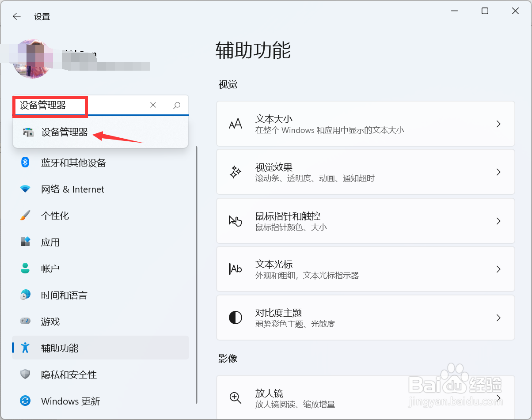This screenshot has width=532, height=420.
Task: Click the 帐户 account person icon
Action: [x=25, y=269]
